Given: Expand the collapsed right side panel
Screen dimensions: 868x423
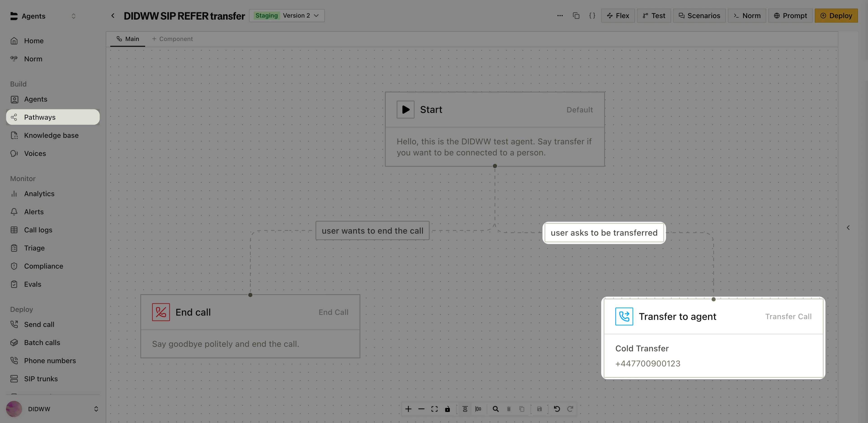Looking at the screenshot, I should (x=848, y=228).
